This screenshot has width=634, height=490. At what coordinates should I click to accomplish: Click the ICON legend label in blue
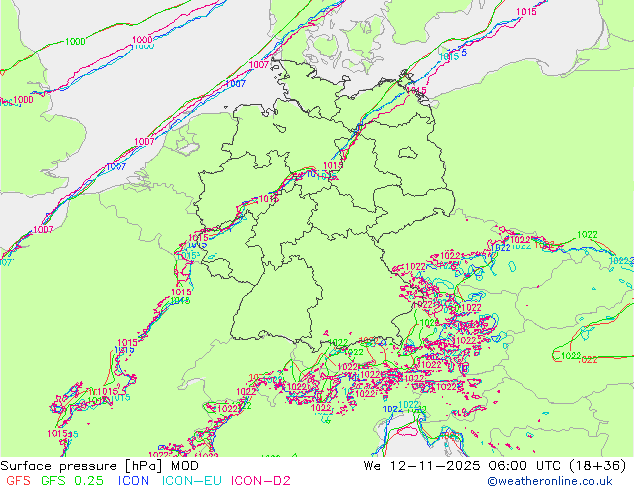click(x=133, y=481)
